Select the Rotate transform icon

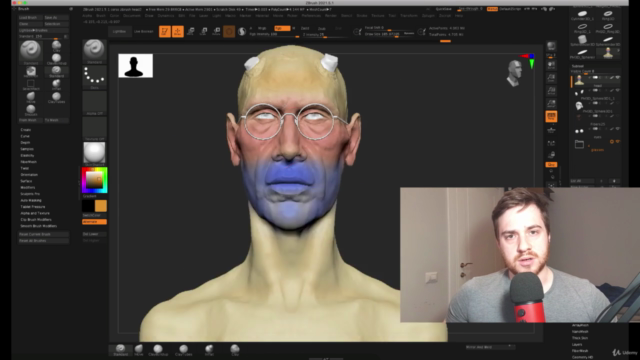coord(216,31)
